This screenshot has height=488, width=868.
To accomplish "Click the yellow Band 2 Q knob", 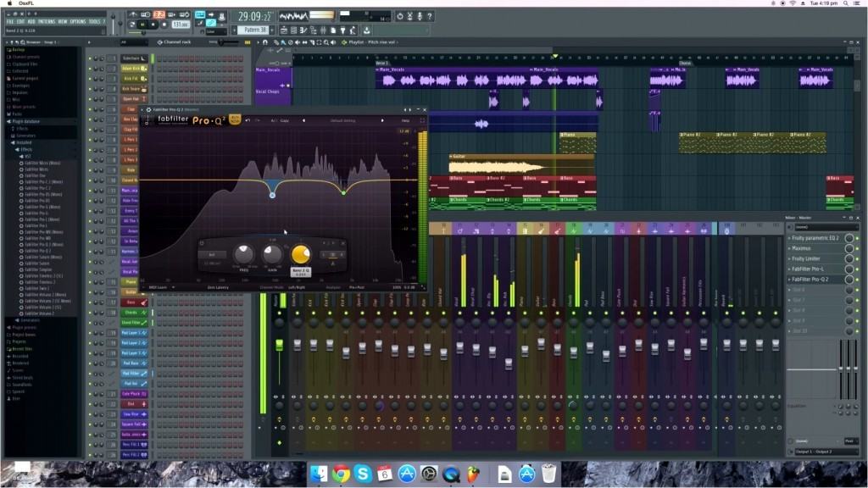I will pos(300,254).
